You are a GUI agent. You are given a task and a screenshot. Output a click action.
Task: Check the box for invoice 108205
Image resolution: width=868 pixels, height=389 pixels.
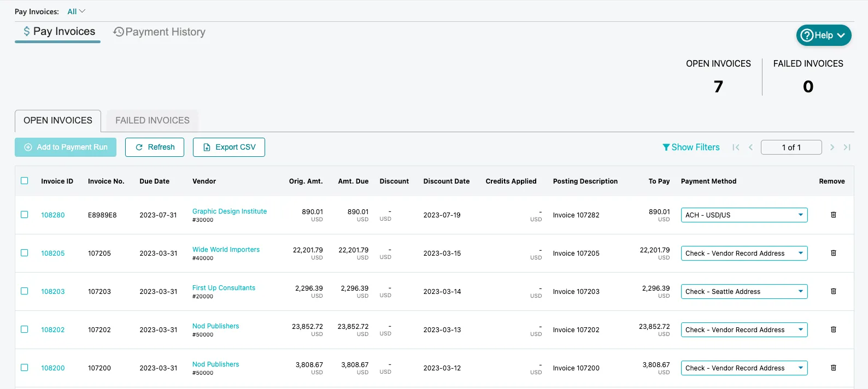coord(25,253)
